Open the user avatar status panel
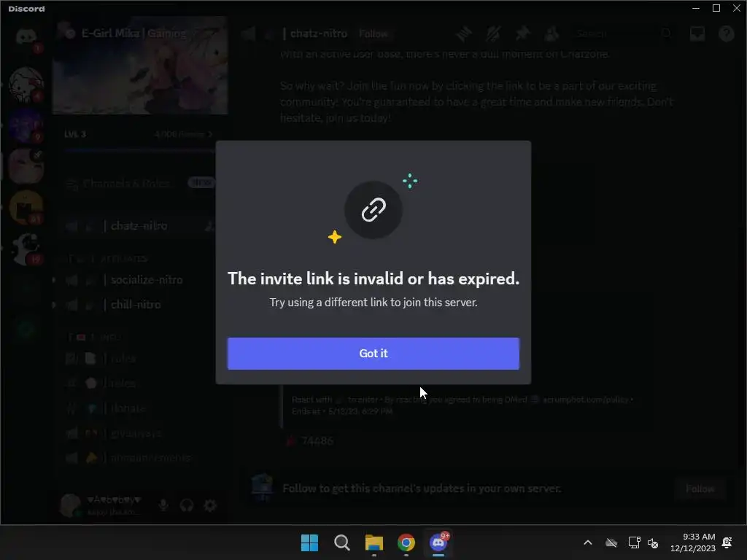The height and width of the screenshot is (560, 747). point(70,505)
